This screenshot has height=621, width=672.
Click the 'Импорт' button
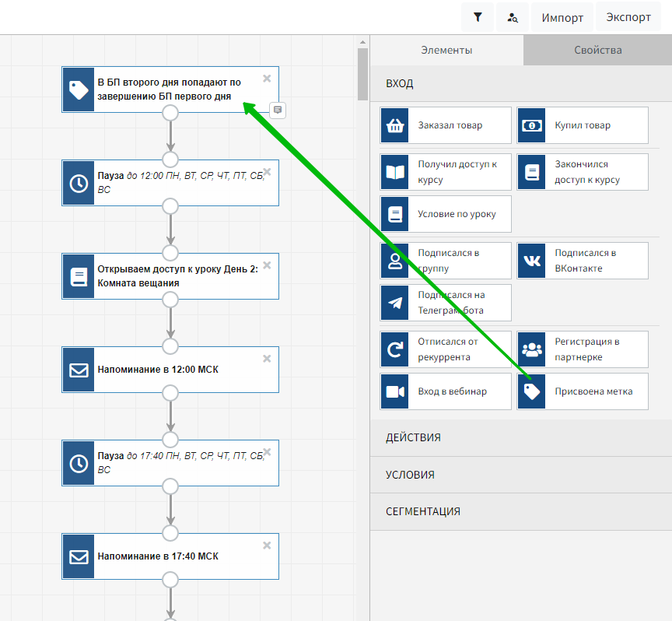[562, 17]
